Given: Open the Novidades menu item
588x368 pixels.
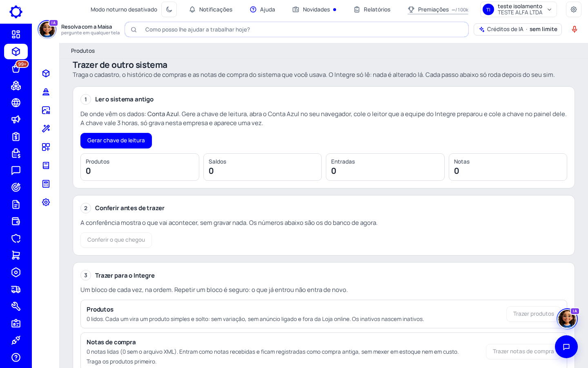Looking at the screenshot, I should pos(314,9).
